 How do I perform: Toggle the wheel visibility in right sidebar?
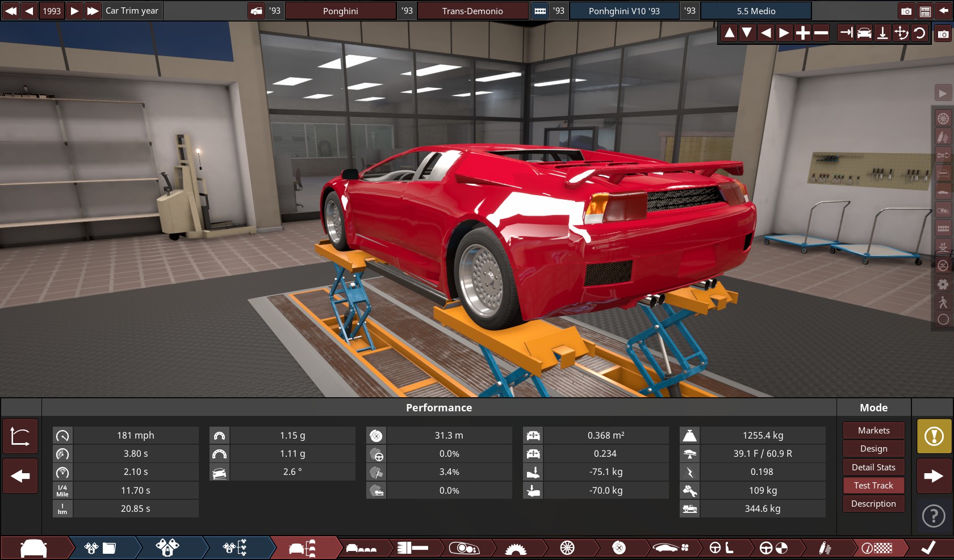click(943, 119)
